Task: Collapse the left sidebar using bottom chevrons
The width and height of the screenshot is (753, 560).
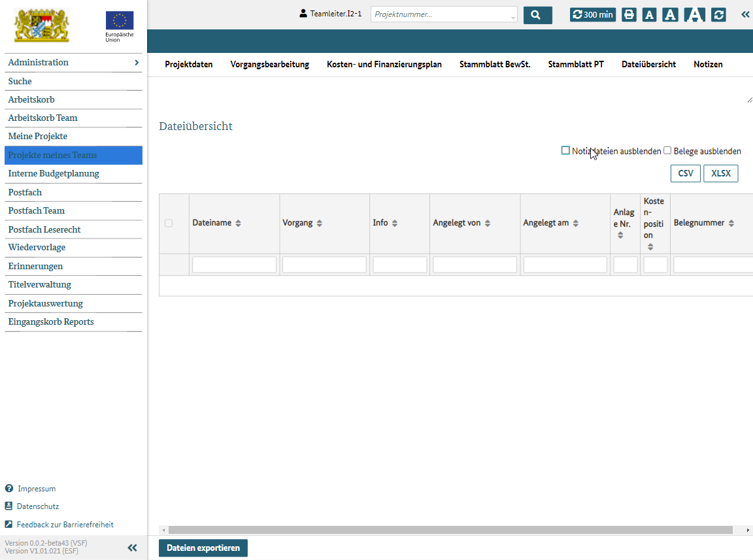Action: pyautogui.click(x=132, y=548)
